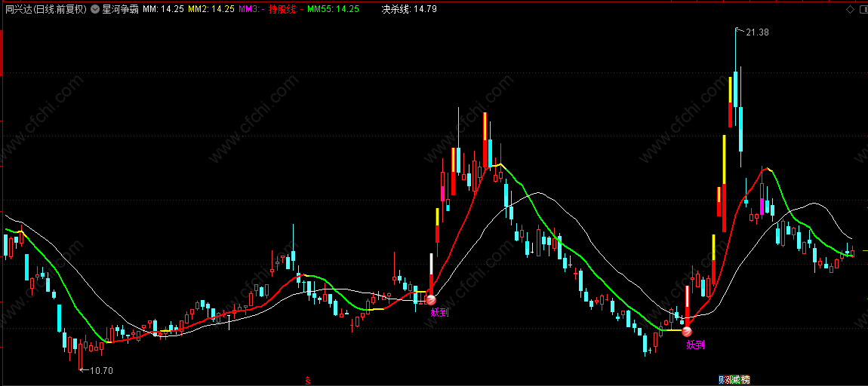Click the 决杀线: 14.79 readout
This screenshot has width=868, height=386.
pyautogui.click(x=409, y=9)
